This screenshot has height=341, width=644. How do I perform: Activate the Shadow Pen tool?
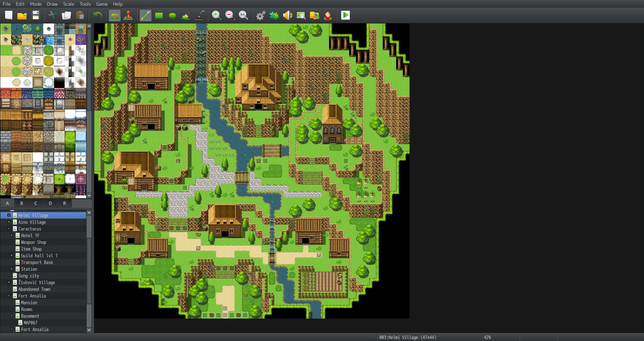[x=199, y=15]
